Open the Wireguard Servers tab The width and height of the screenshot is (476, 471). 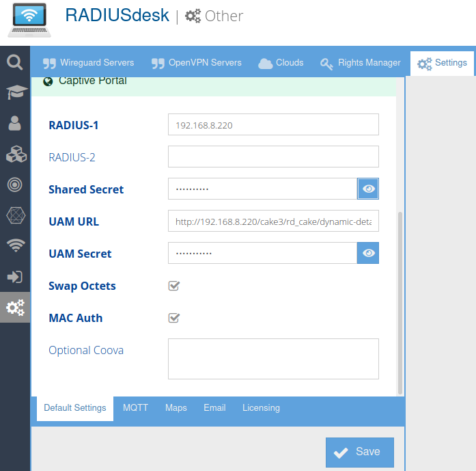88,63
